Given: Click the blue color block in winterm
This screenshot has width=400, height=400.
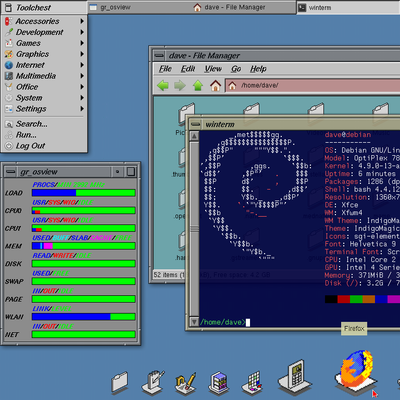Looking at the screenshot, I should [x=381, y=299].
